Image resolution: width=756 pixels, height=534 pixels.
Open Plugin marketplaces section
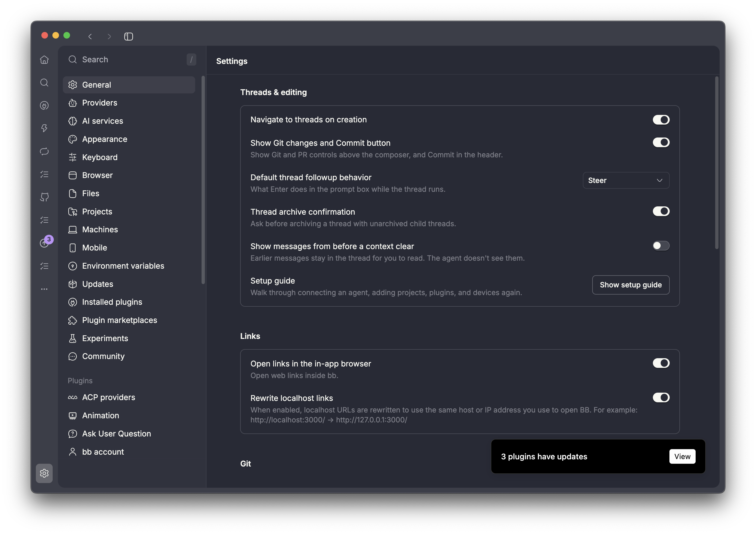pos(129,320)
